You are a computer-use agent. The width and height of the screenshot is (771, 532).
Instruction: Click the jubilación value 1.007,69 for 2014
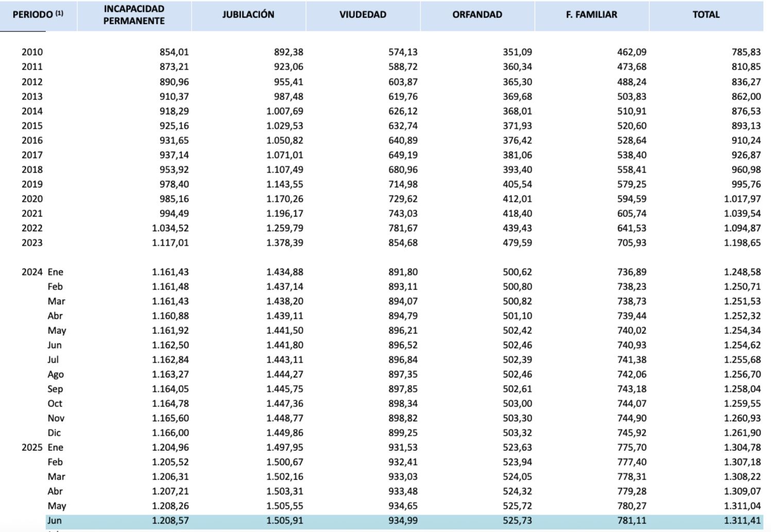pyautogui.click(x=285, y=111)
